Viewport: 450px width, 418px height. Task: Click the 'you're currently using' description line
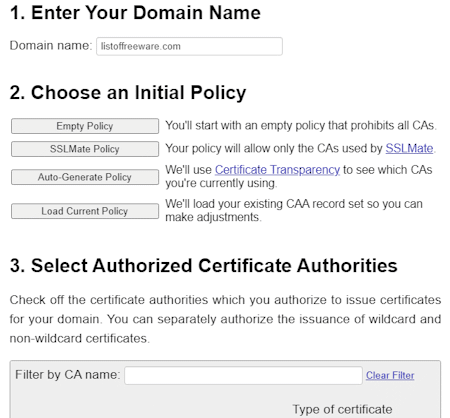pos(221,183)
